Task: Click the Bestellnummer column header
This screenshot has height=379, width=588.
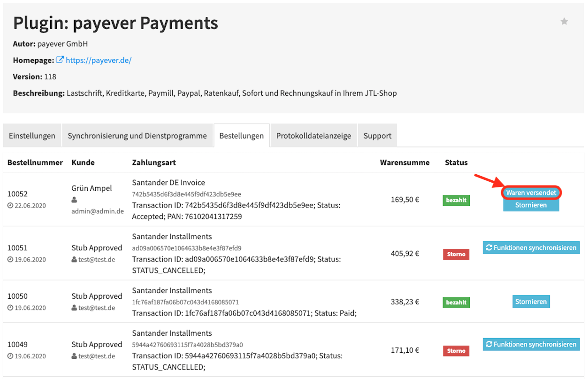Action: (35, 162)
